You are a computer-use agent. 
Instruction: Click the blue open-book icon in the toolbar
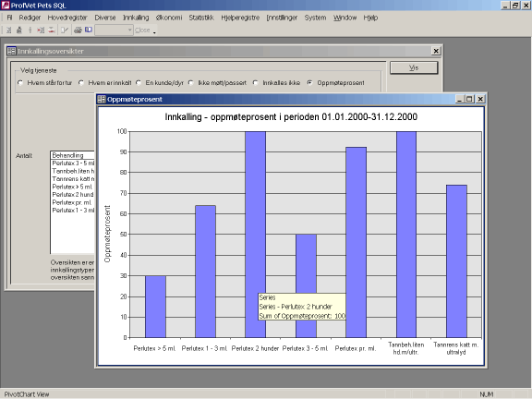[89, 30]
